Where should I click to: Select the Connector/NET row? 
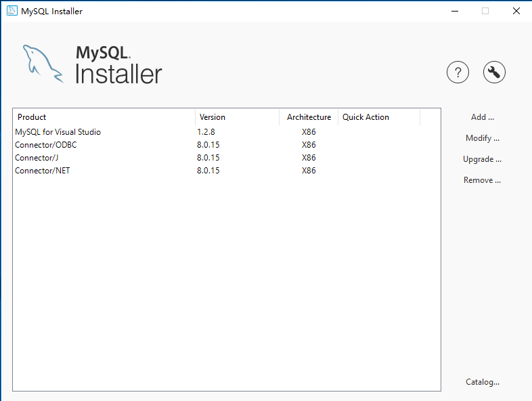[x=227, y=171]
